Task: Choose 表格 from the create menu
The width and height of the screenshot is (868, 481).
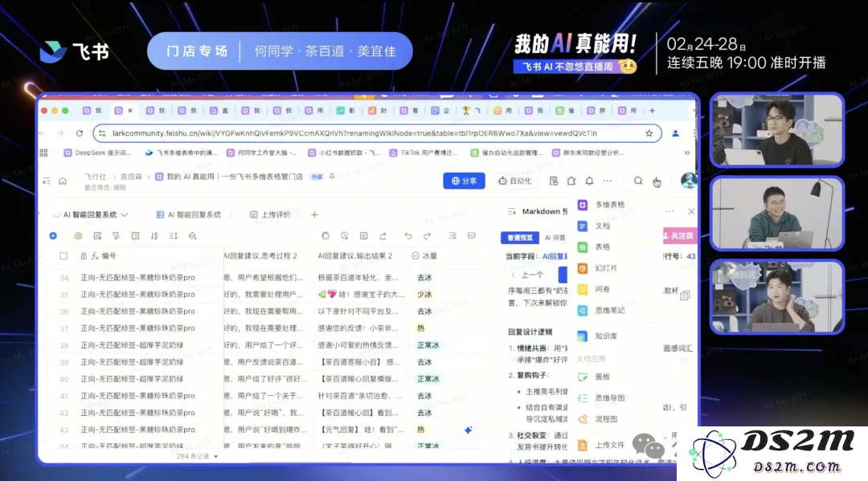Action: [x=602, y=247]
